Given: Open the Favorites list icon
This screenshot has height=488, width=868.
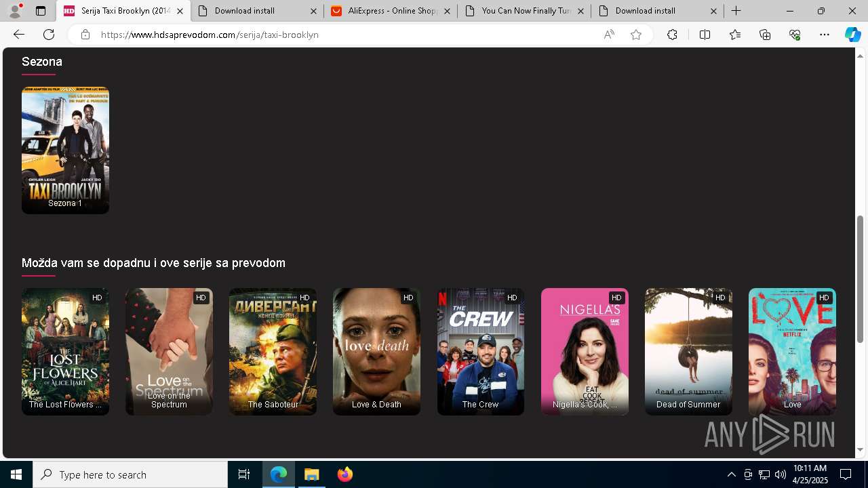Looking at the screenshot, I should [x=735, y=35].
